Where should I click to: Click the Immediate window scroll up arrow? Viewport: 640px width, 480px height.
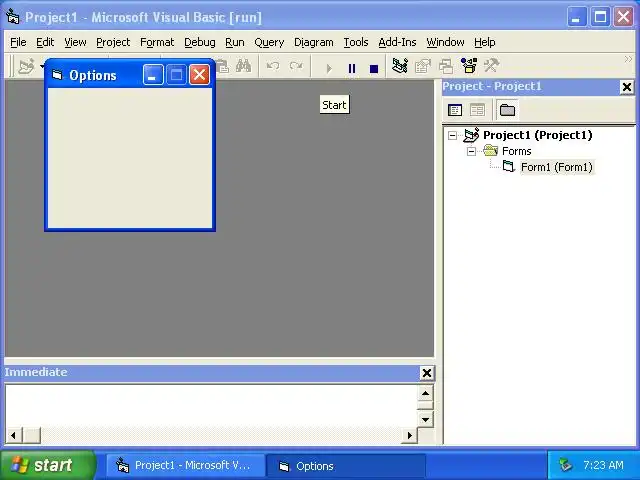click(425, 393)
